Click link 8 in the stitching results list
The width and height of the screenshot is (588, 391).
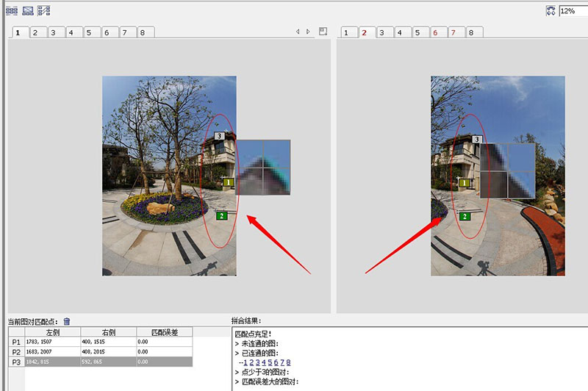289,362
